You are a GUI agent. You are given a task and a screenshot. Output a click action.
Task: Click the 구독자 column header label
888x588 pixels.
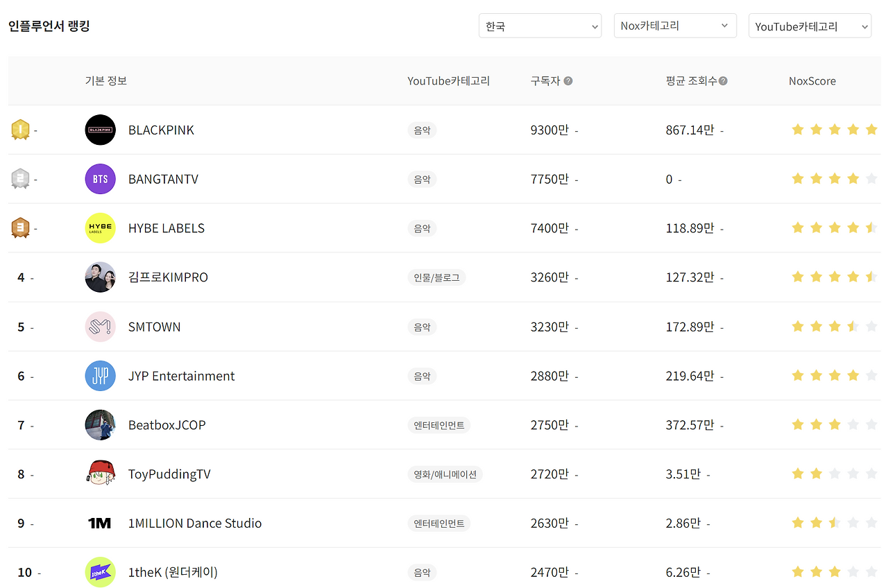545,81
